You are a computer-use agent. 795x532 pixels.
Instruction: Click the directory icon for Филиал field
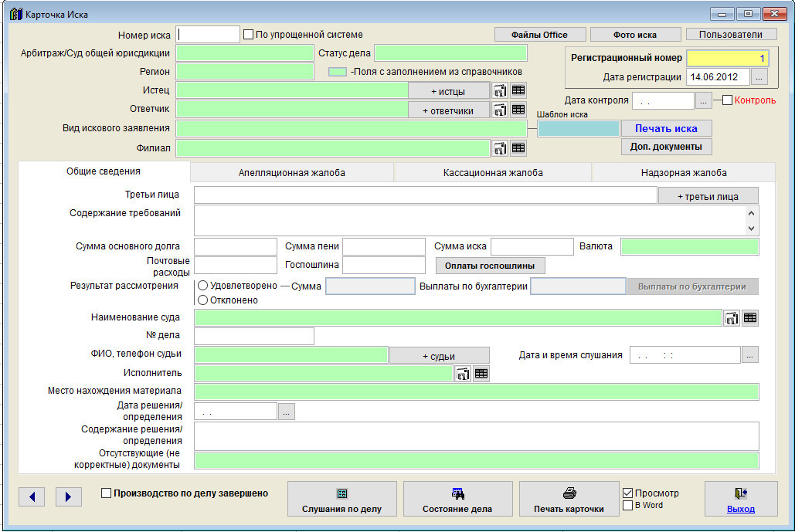click(500, 147)
